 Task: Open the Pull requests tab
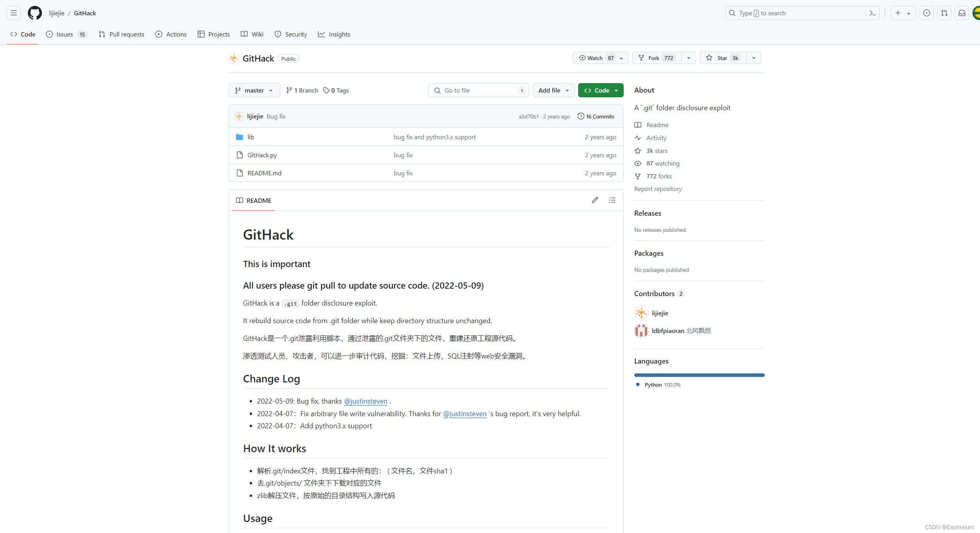(122, 34)
